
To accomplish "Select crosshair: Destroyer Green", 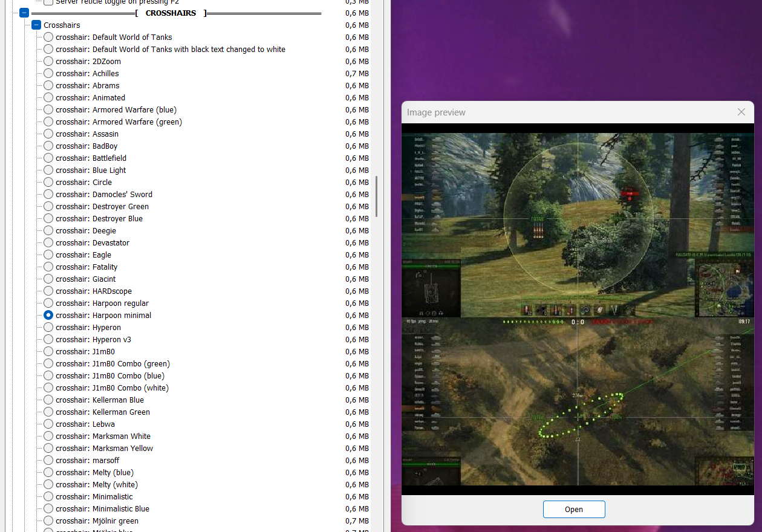I will pos(48,206).
